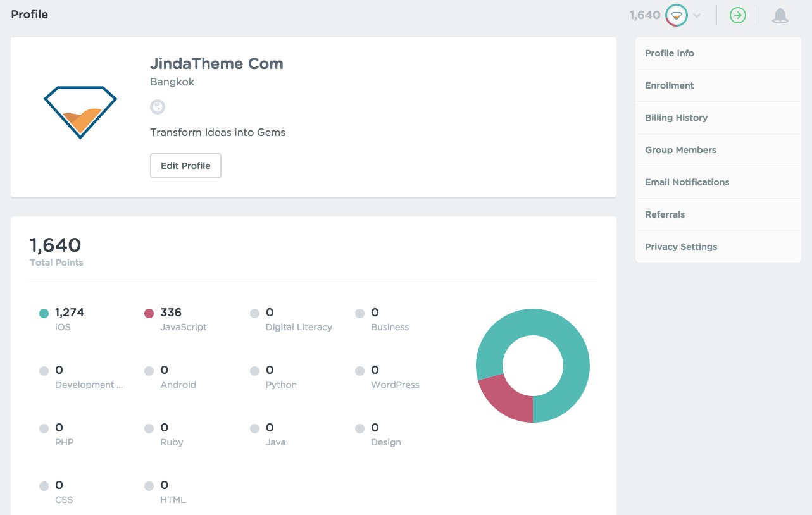
Task: Click the teal iOS color dot
Action: tap(44, 313)
